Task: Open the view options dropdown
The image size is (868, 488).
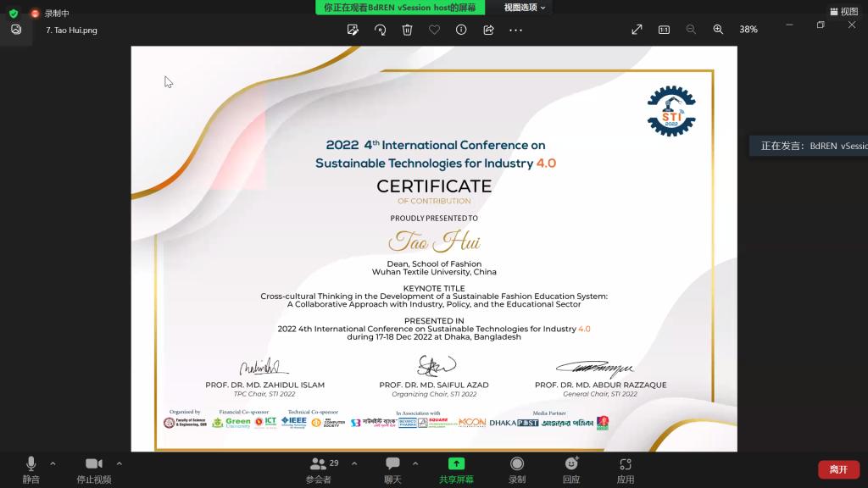Action: (526, 8)
